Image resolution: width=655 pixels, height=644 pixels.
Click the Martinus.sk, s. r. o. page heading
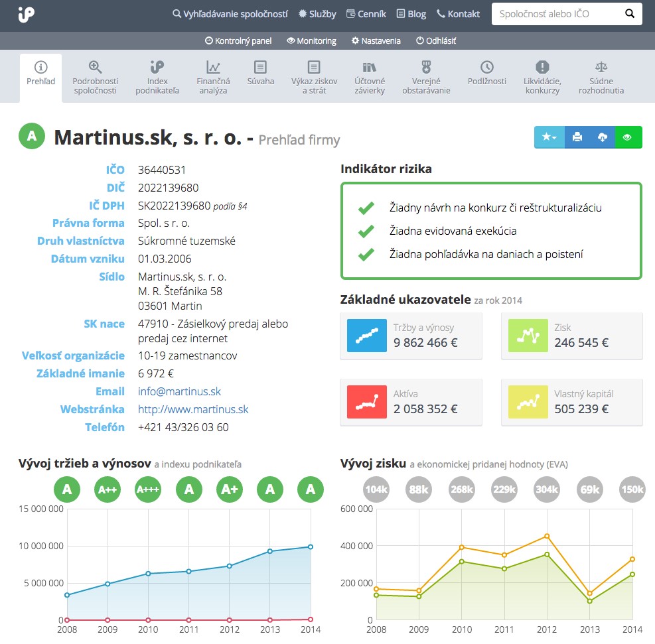(148, 137)
